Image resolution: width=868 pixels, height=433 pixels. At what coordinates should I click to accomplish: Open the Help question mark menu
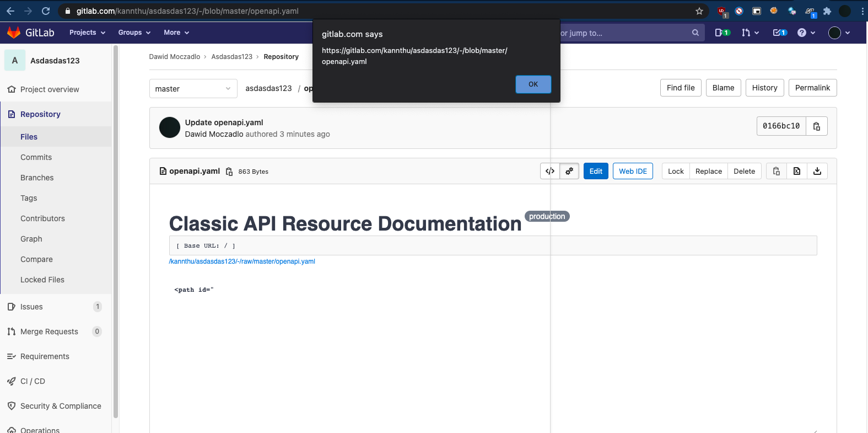pos(805,33)
